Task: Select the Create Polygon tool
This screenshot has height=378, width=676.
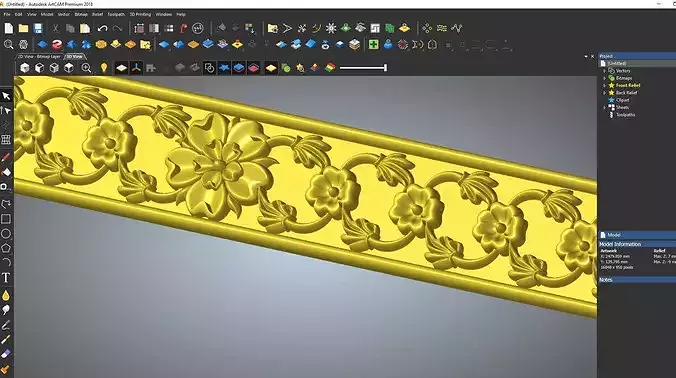Action: [x=6, y=248]
